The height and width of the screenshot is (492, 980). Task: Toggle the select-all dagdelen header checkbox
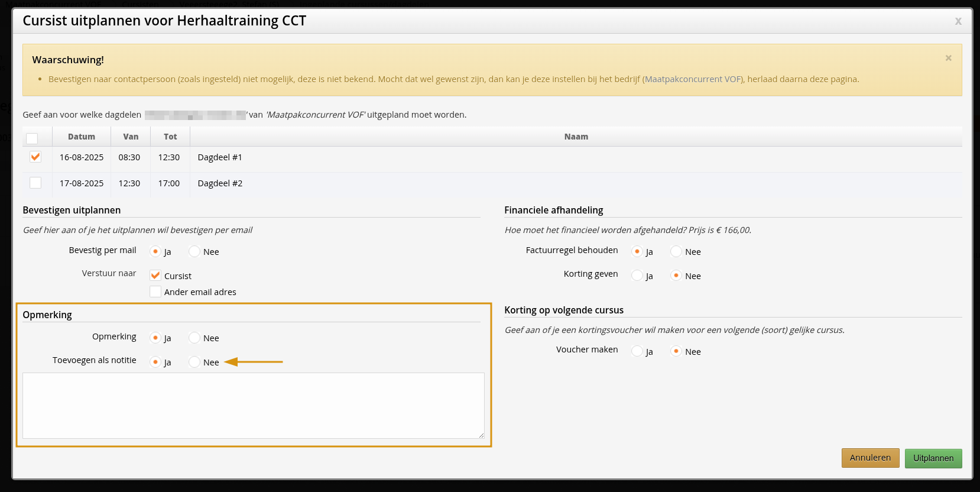pos(32,138)
